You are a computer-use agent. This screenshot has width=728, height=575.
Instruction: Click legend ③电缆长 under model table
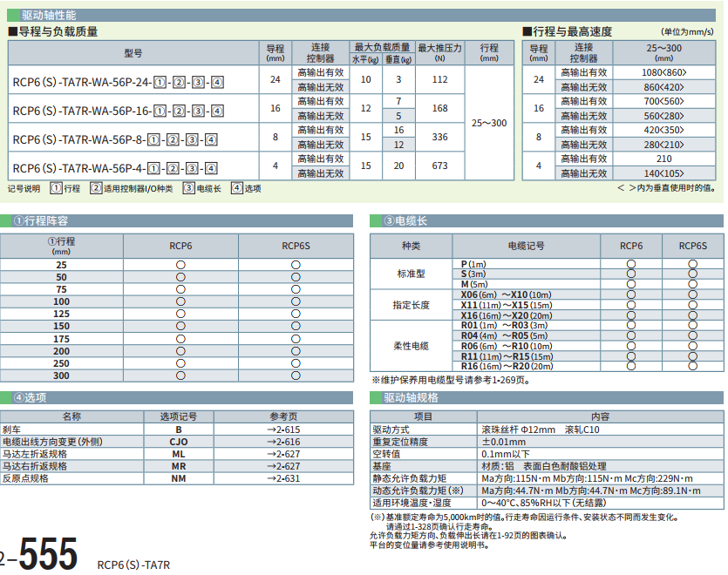pyautogui.click(x=202, y=188)
